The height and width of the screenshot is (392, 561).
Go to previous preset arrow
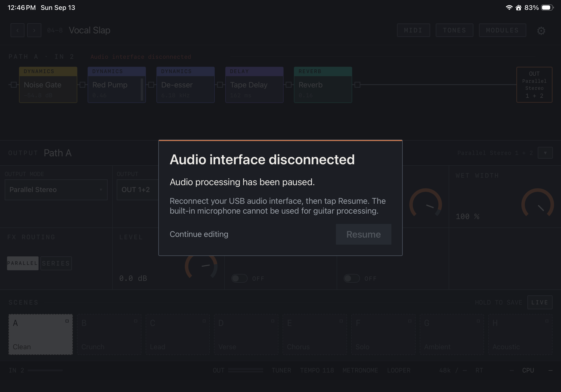click(17, 30)
